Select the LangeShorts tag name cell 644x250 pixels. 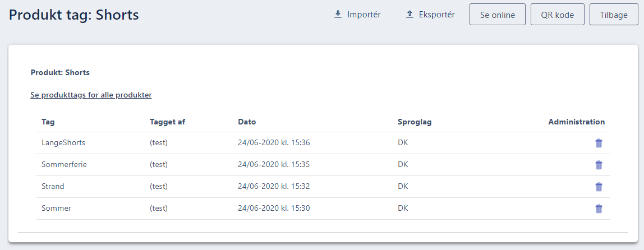[63, 143]
